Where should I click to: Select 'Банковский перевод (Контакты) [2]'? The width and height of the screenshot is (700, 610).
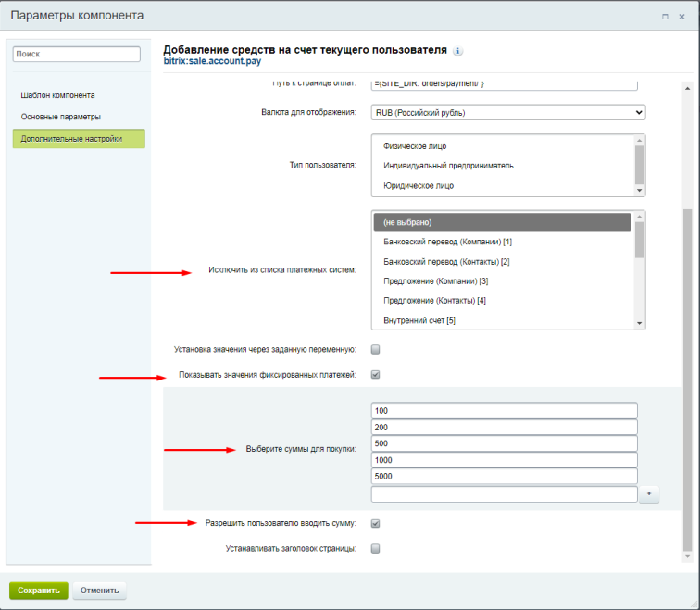[502, 261]
